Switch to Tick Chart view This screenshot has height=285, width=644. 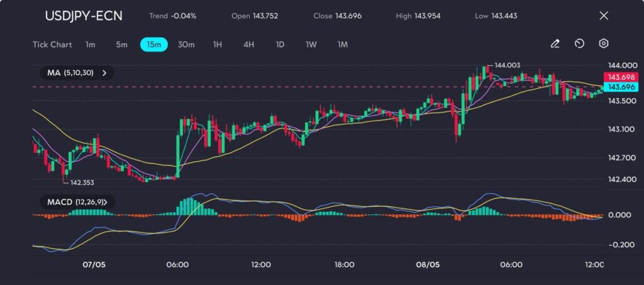(52, 45)
